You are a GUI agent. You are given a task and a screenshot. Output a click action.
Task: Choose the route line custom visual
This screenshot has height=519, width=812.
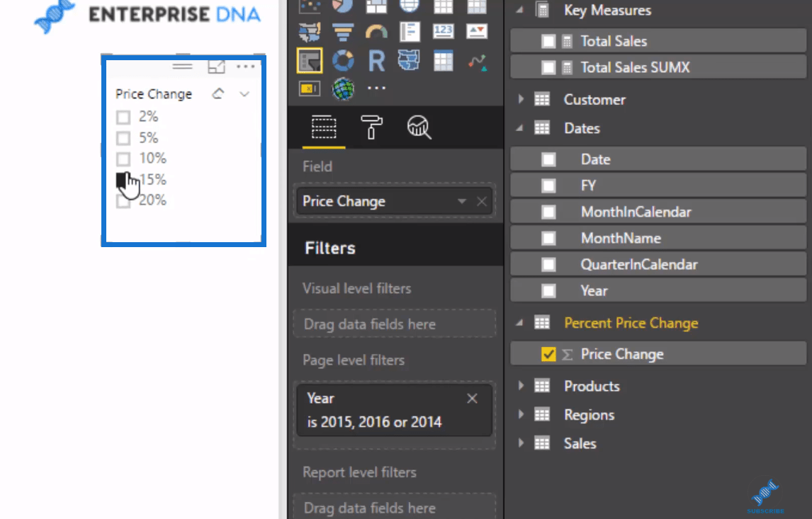477,62
